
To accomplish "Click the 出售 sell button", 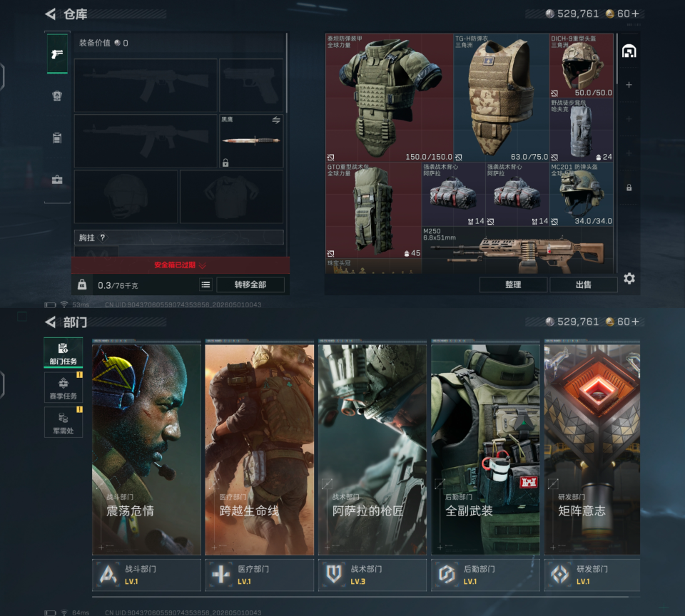I will pos(584,284).
